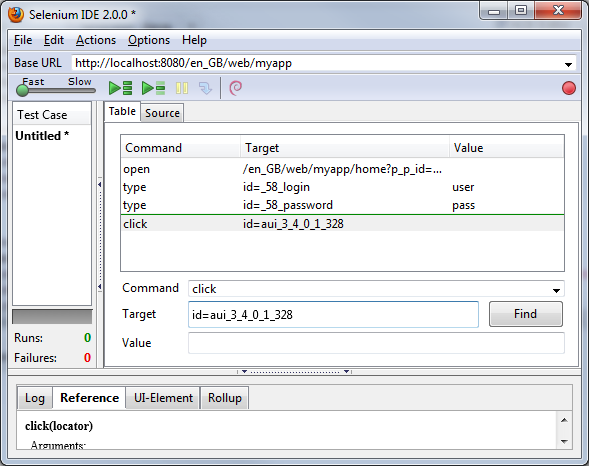Switch to the Source tab

click(162, 113)
